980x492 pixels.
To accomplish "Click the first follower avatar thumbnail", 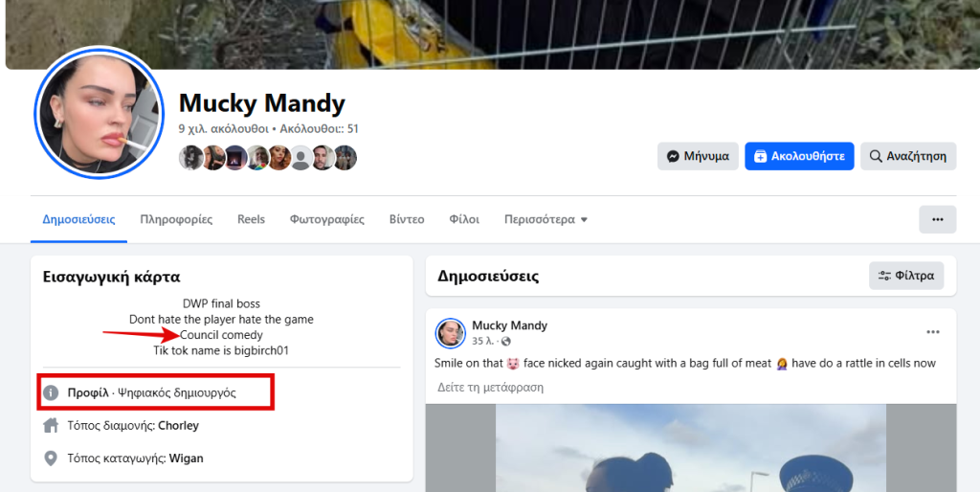I will (x=189, y=158).
